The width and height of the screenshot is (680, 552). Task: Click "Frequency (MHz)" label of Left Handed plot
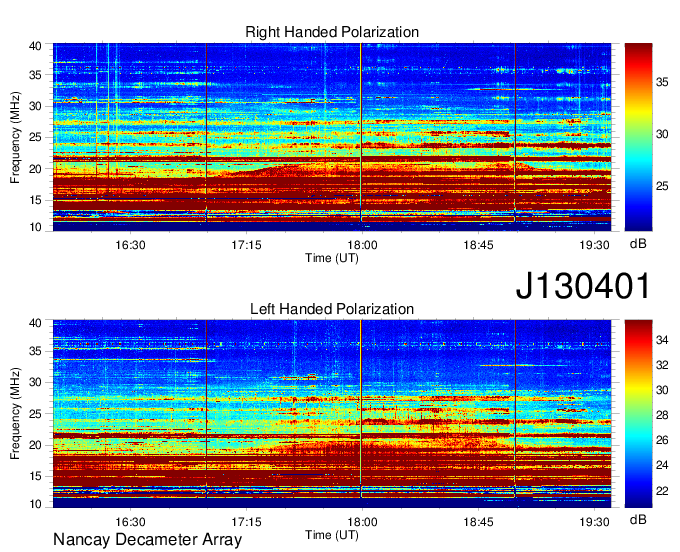point(16,414)
